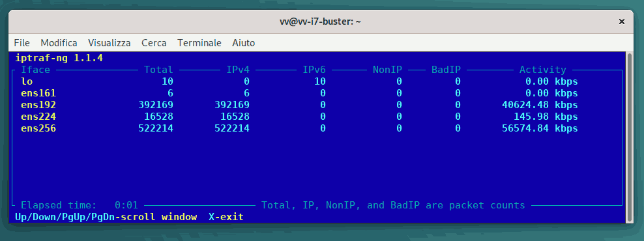The width and height of the screenshot is (644, 241).
Task: Click the IPv4 column header
Action: pos(238,70)
